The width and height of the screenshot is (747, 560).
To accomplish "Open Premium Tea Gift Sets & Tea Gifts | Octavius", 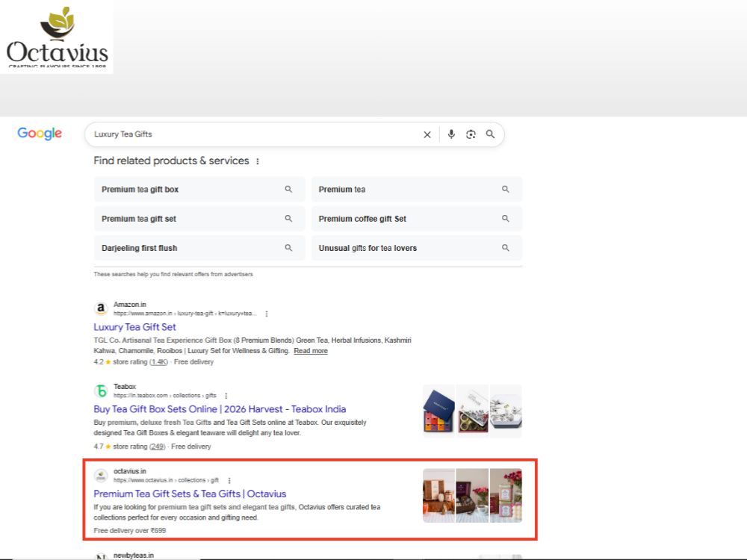I will (x=190, y=494).
